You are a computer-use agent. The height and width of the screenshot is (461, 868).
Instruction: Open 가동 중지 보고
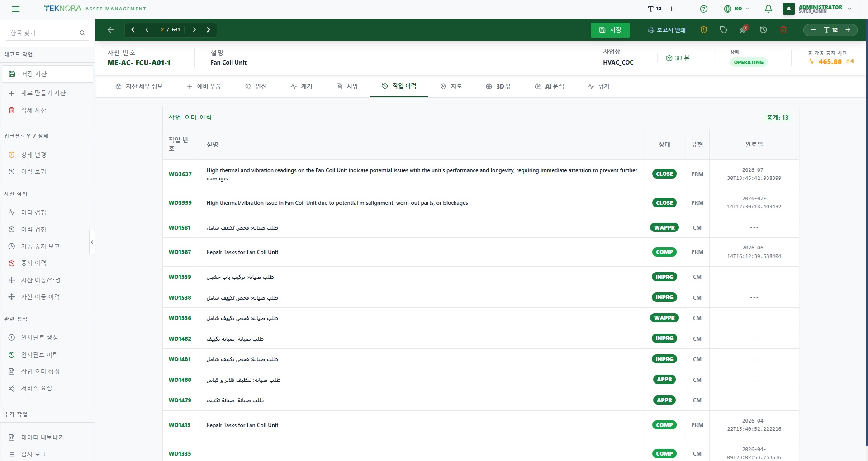coord(47,246)
